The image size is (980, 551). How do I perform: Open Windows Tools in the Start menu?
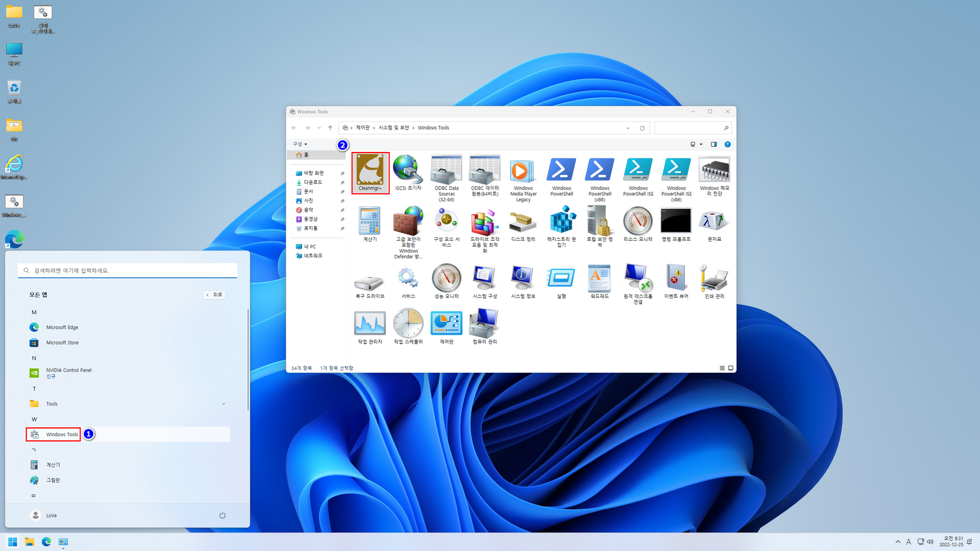pos(128,434)
